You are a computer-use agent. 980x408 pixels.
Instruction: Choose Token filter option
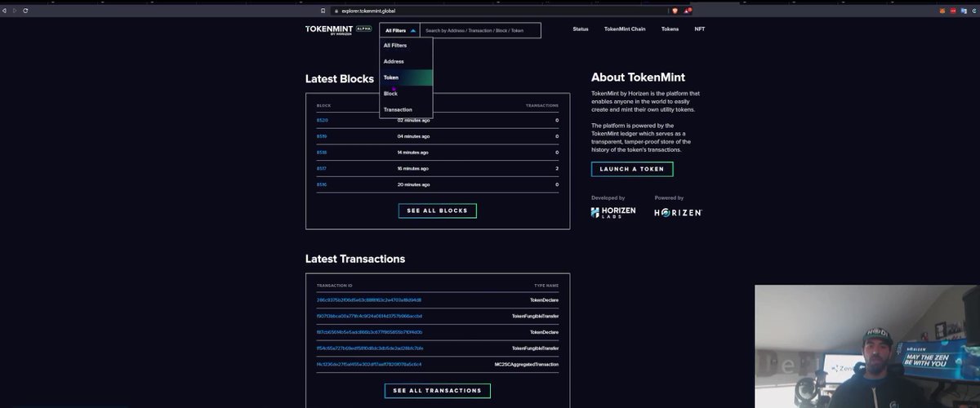(x=406, y=78)
